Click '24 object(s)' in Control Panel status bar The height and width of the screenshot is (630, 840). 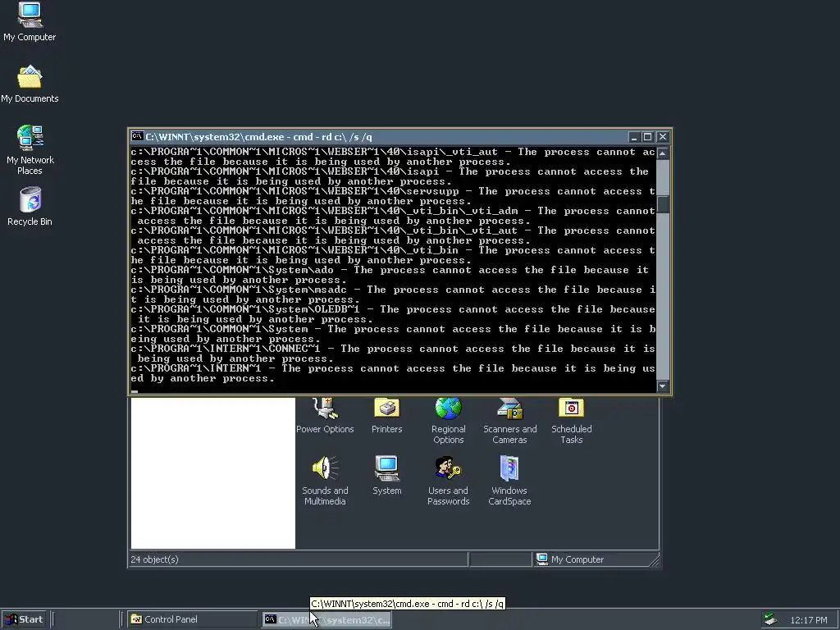[x=154, y=559]
